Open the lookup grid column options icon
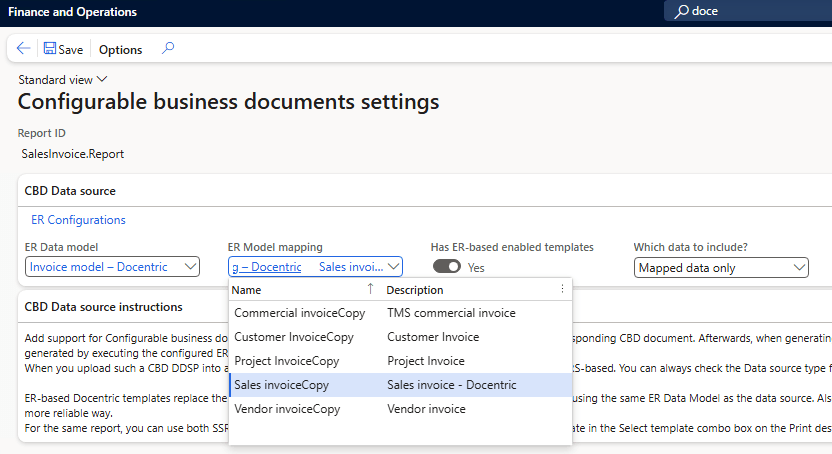Viewport: 832px width, 454px height. 562,289
